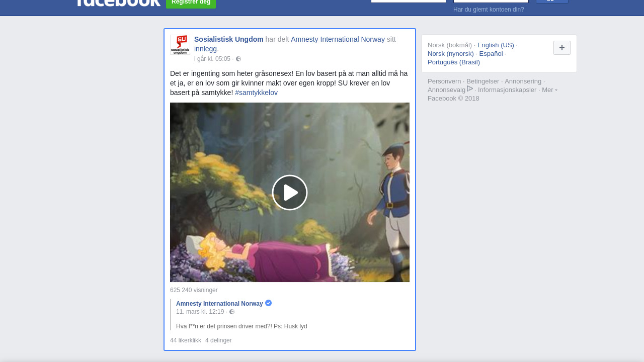Open the #samtykkelov hashtag

tap(256, 93)
